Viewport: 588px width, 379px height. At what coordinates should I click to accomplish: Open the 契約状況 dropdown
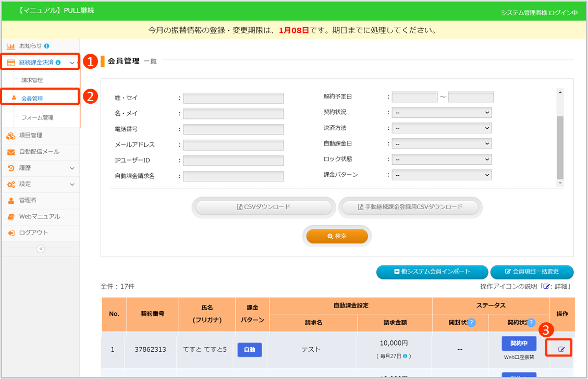(441, 113)
